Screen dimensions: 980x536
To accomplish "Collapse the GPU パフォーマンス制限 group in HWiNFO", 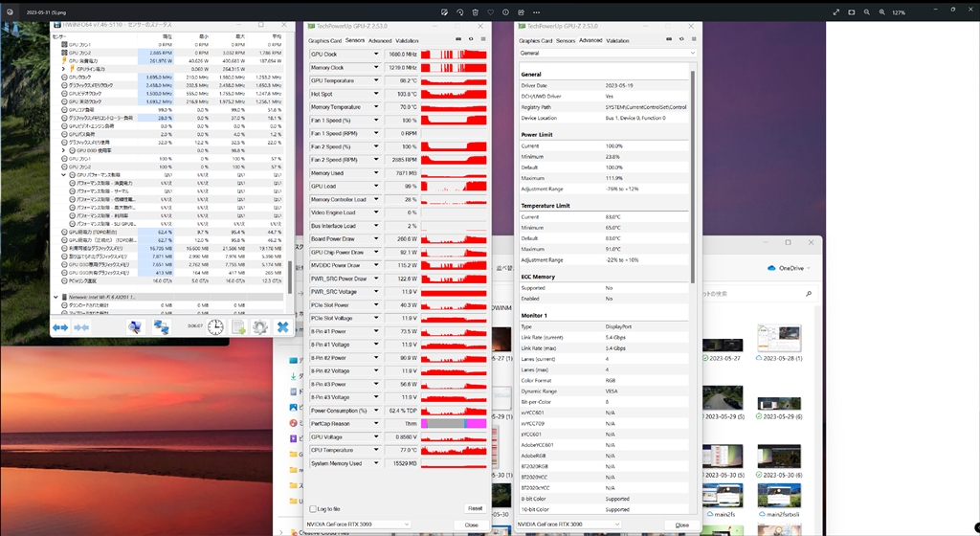I will (x=63, y=175).
